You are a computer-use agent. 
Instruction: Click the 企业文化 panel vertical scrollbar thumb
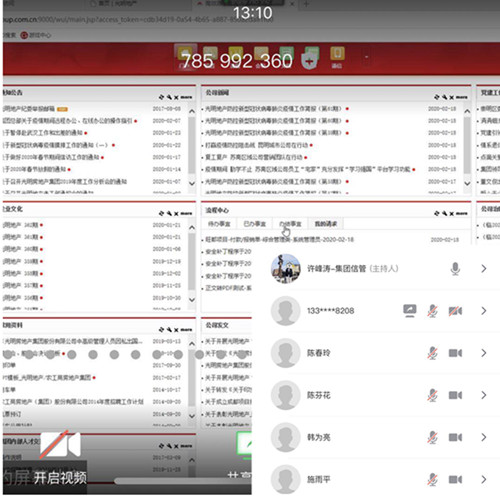192,262
